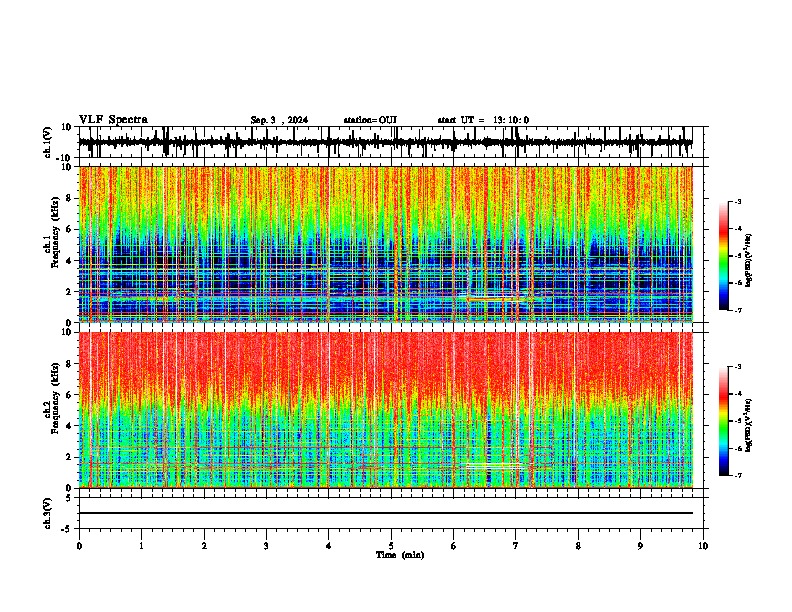Click the bright emission line near minute 6.5 in ch.2
792x612 pixels.
[x=494, y=466]
